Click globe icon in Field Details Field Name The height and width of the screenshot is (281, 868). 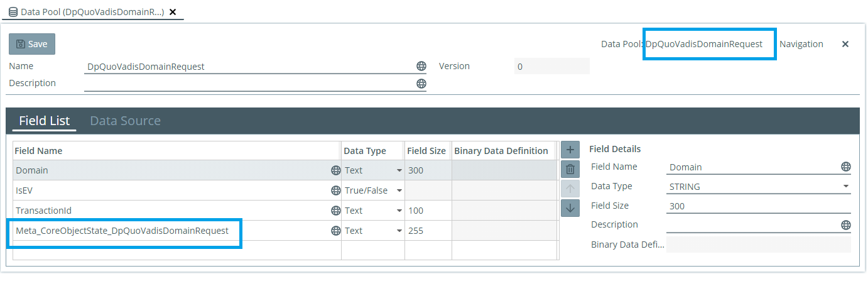point(845,167)
